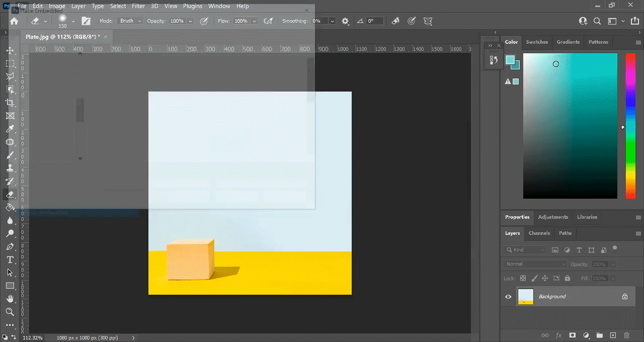Open the Tool Preset picker arrow
This screenshot has height=342, width=644.
point(45,21)
